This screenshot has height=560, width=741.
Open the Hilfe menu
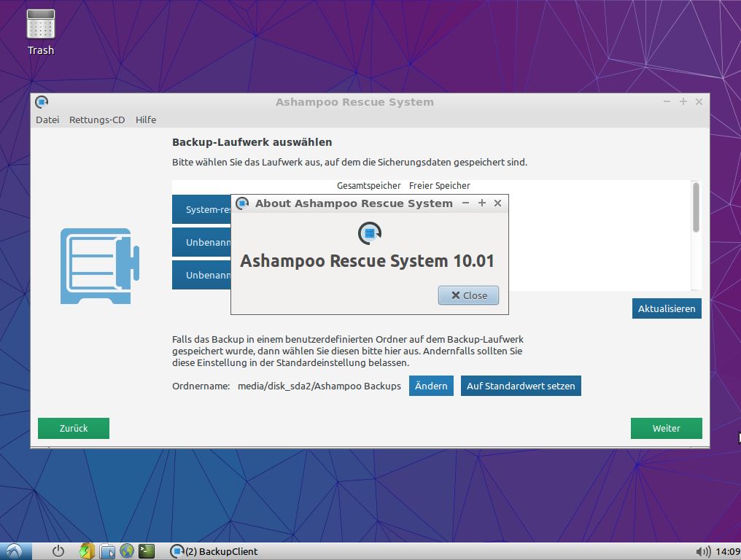point(146,120)
